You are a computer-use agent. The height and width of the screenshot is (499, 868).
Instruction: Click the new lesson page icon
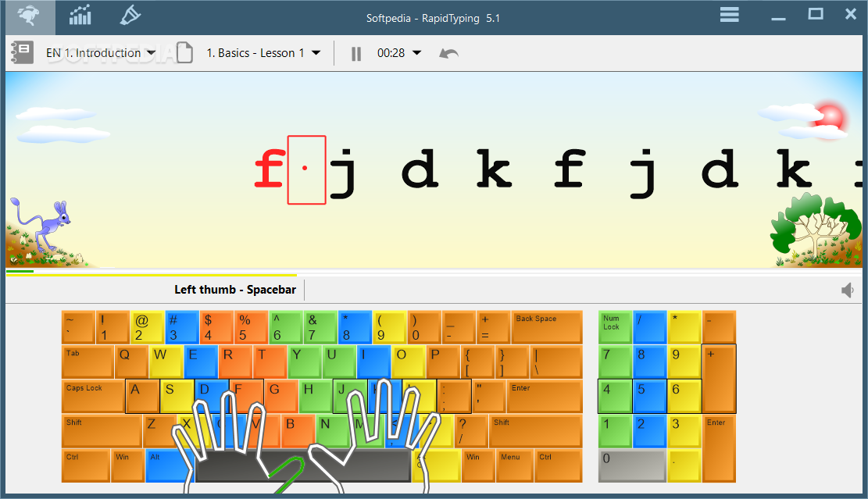184,52
